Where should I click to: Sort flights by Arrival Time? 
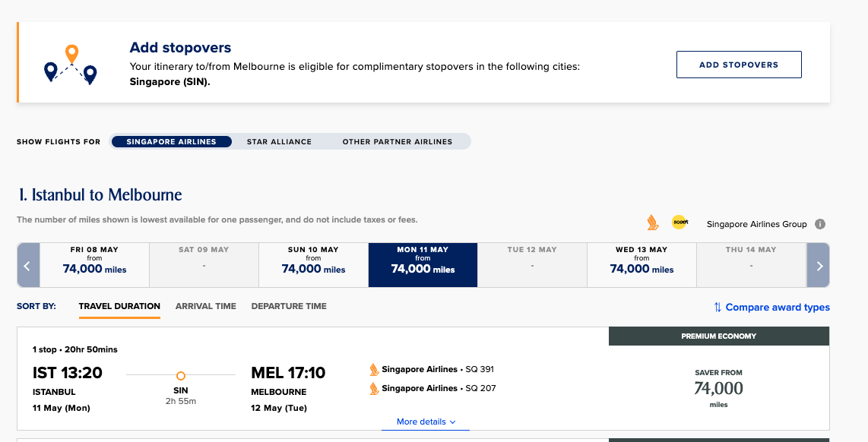(x=206, y=306)
